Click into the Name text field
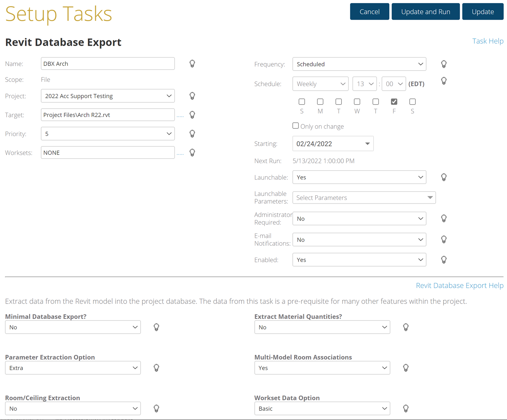 [108, 64]
